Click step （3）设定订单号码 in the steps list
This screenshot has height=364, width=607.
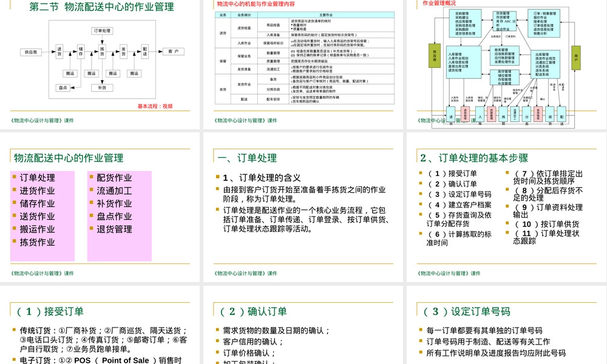459,194
